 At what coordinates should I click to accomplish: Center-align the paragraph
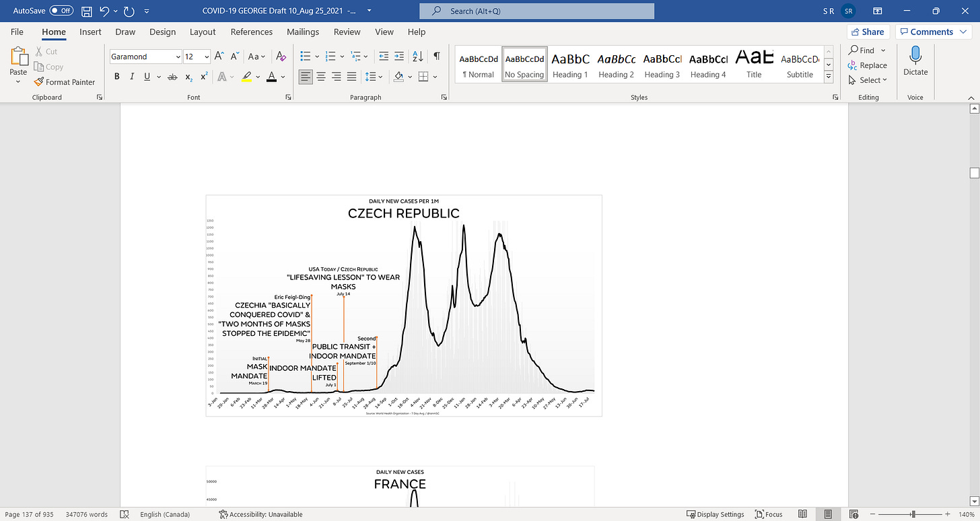tap(321, 77)
